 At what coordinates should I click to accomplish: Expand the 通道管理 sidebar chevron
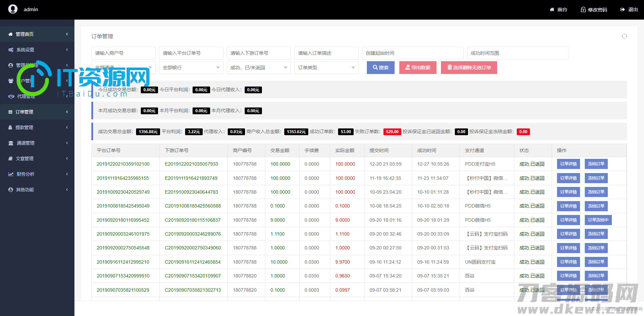pyautogui.click(x=67, y=143)
